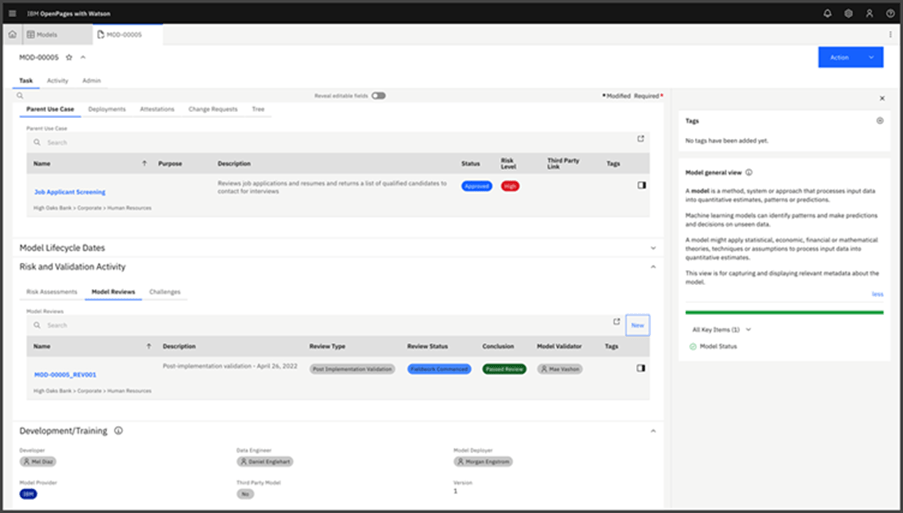Open the Tree tab
Image resolution: width=903 pixels, height=513 pixels.
coord(258,109)
